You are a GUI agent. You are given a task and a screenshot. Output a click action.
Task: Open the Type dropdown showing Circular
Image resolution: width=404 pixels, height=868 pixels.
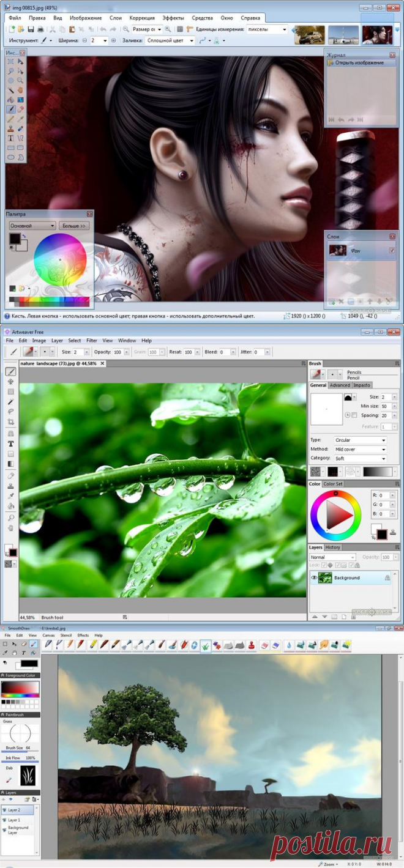tap(360, 440)
